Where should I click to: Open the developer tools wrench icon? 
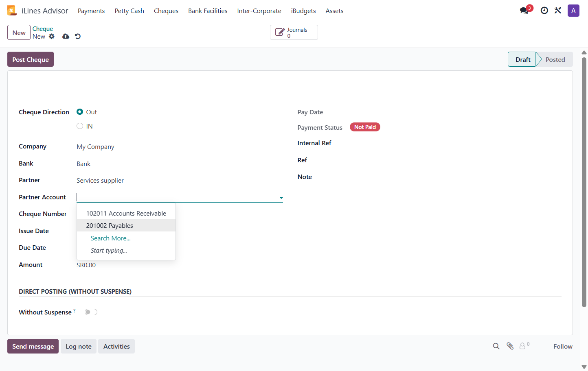coord(558,11)
